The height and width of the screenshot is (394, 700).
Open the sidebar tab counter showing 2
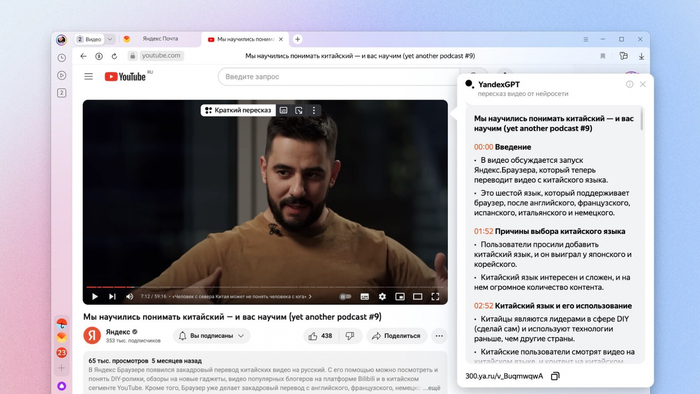coord(62,93)
